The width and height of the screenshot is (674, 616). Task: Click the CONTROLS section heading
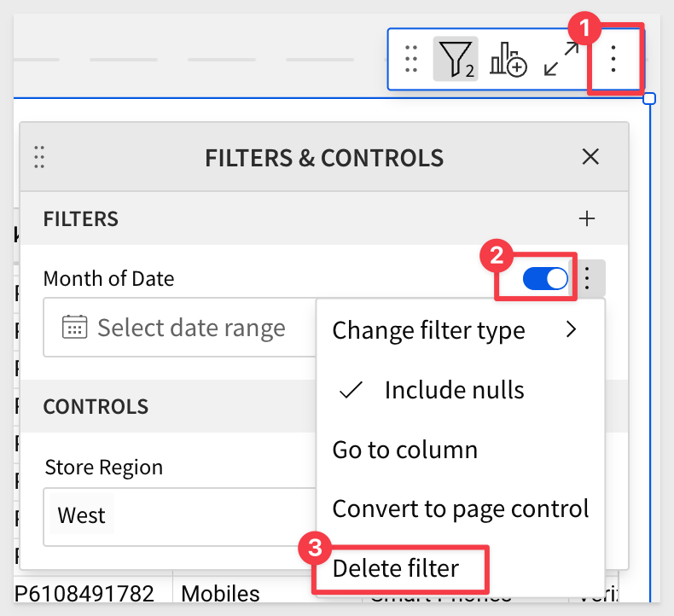click(96, 407)
